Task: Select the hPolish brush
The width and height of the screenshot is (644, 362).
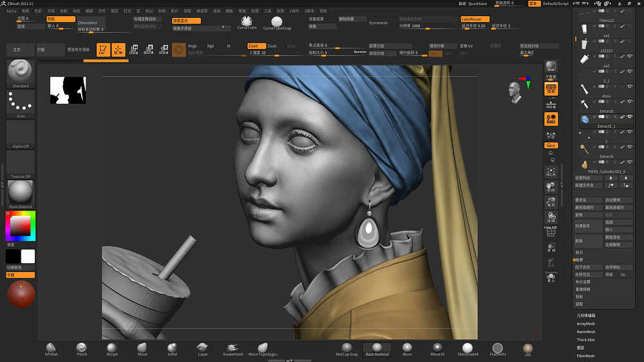Action: [52, 349]
